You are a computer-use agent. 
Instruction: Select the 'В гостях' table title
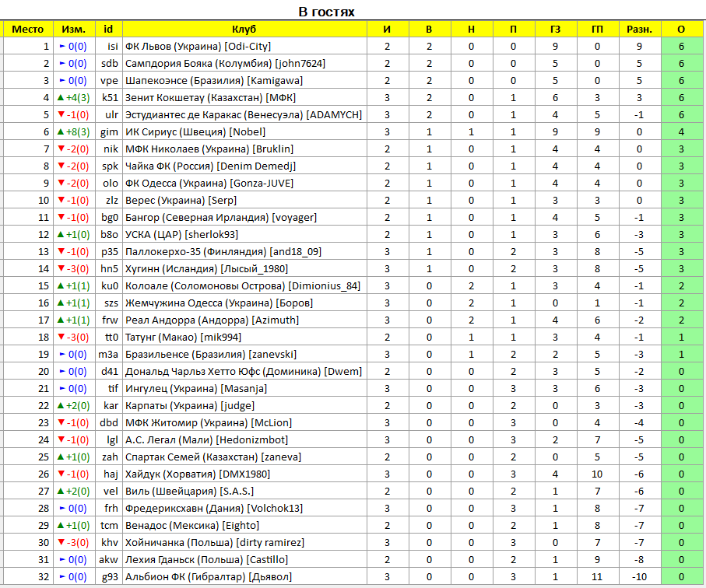coord(326,11)
